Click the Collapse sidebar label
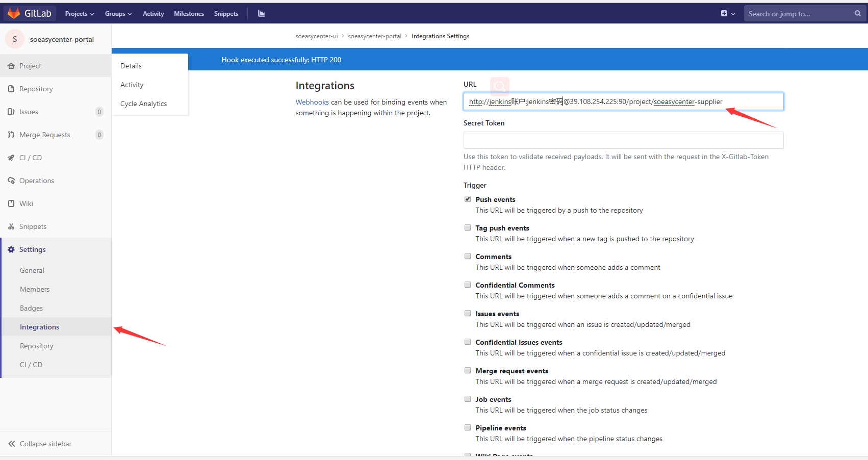 click(x=46, y=444)
